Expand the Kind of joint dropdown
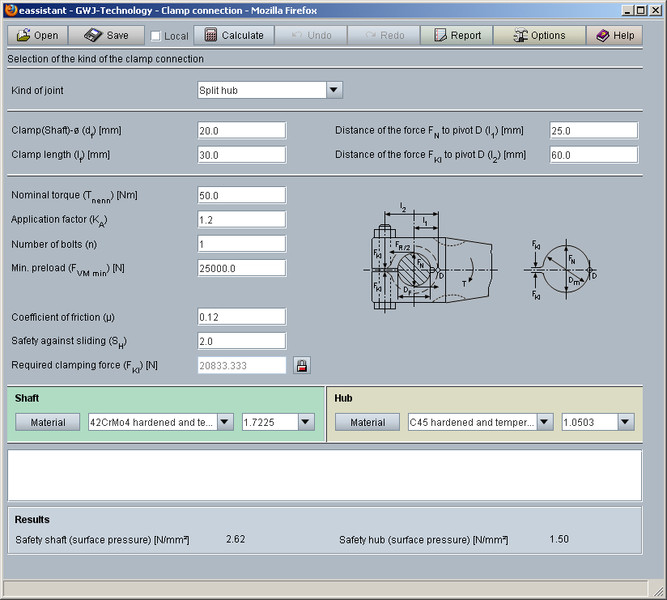The image size is (667, 600). 334,90
